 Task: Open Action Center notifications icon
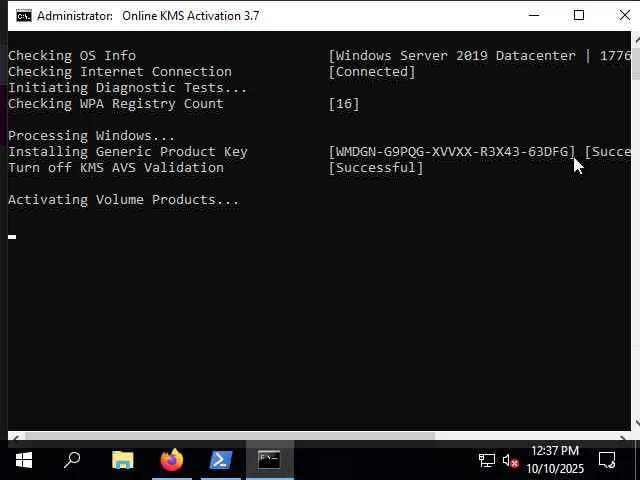tap(607, 460)
